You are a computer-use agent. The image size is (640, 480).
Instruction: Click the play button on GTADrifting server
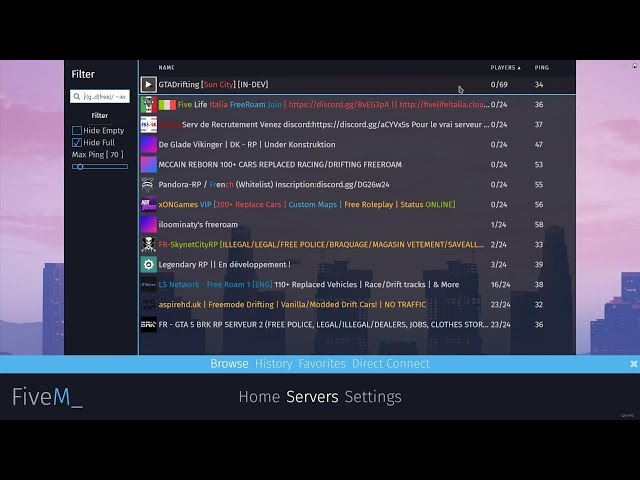pyautogui.click(x=149, y=84)
